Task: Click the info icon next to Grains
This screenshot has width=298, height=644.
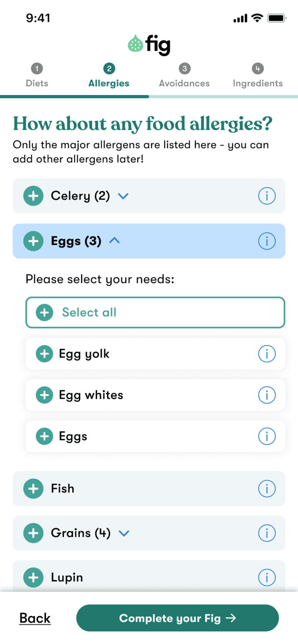Action: pyautogui.click(x=267, y=533)
